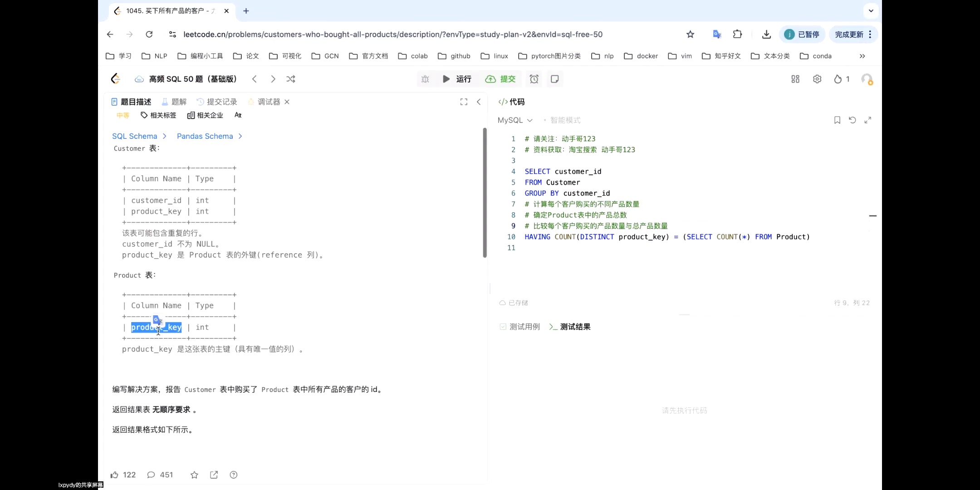Image resolution: width=980 pixels, height=490 pixels.
Task: Open the notes pad icon
Action: pos(554,78)
